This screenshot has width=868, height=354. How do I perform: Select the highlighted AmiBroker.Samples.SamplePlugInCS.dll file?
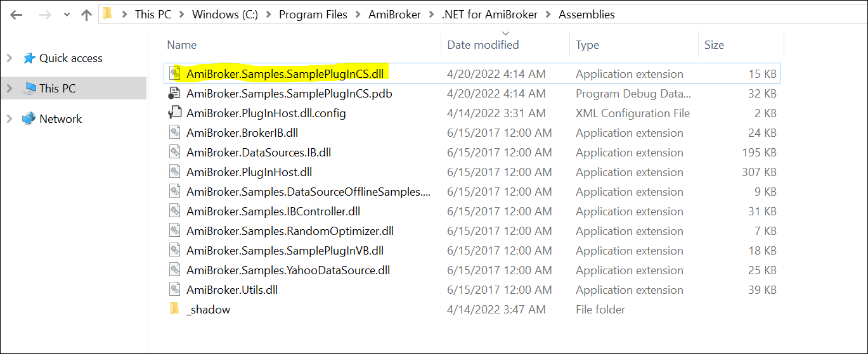(x=285, y=74)
